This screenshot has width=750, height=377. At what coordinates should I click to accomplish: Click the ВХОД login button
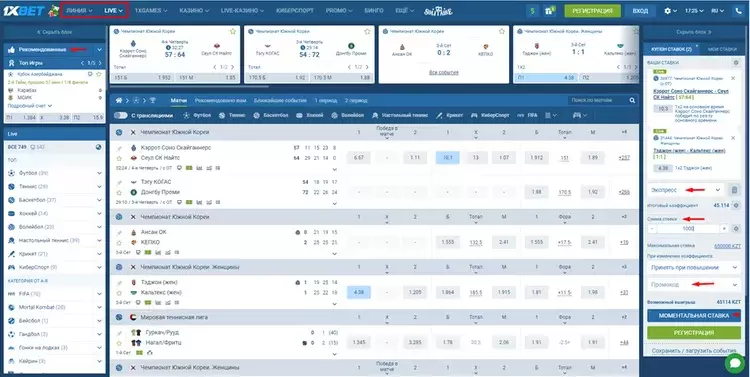640,11
